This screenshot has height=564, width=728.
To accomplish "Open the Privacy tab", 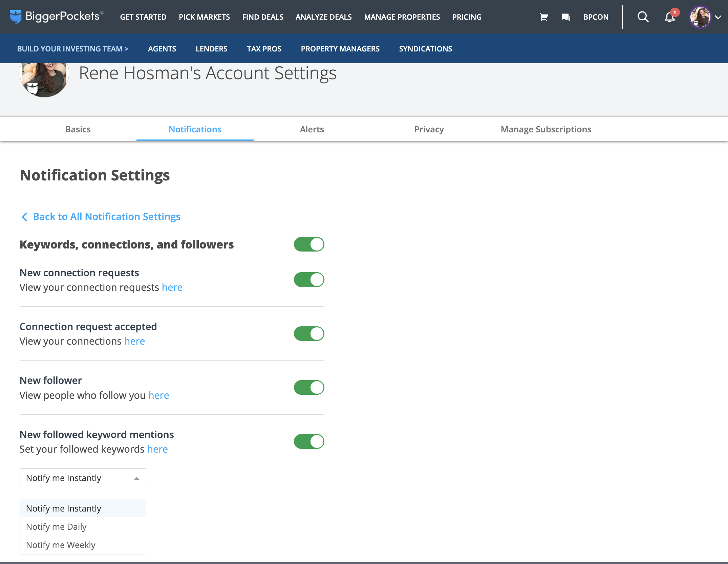I will coord(429,129).
